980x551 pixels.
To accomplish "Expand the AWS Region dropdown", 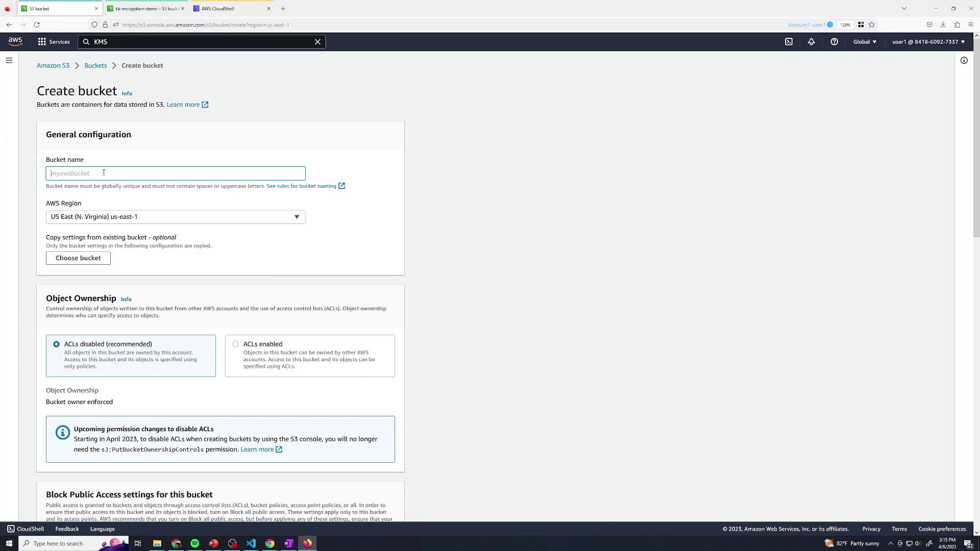I will point(176,217).
